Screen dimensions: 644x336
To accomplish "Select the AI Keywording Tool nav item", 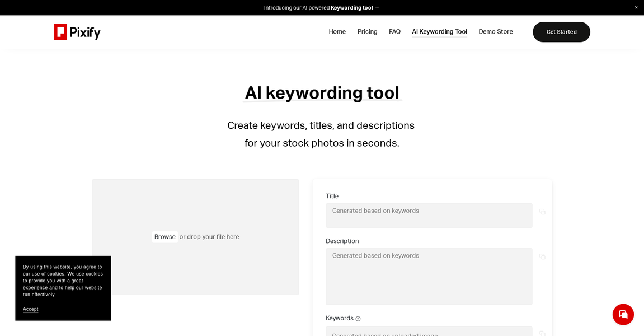I will (439, 31).
